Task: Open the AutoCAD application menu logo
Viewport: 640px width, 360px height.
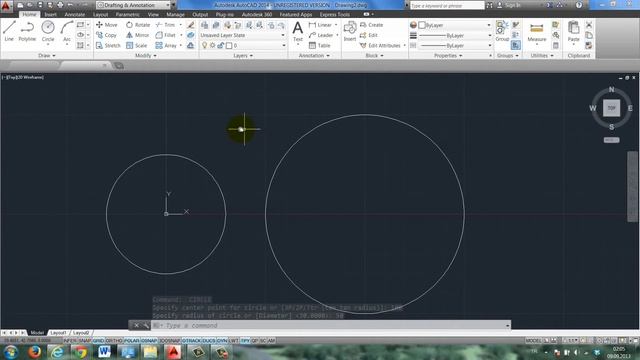Action: [6, 6]
